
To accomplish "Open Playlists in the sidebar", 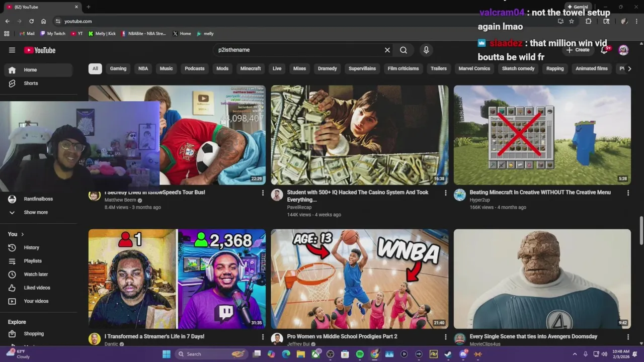I will [x=38, y=261].
